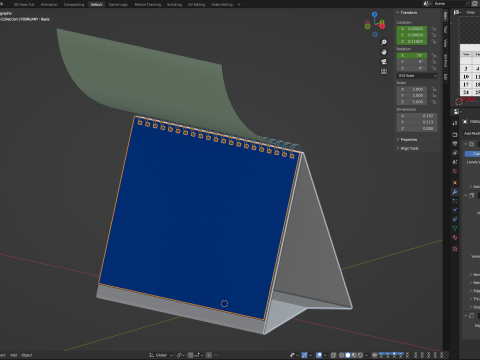Screen dimensions: 480x360
Task: Open the World properties tab icon
Action: [455, 171]
